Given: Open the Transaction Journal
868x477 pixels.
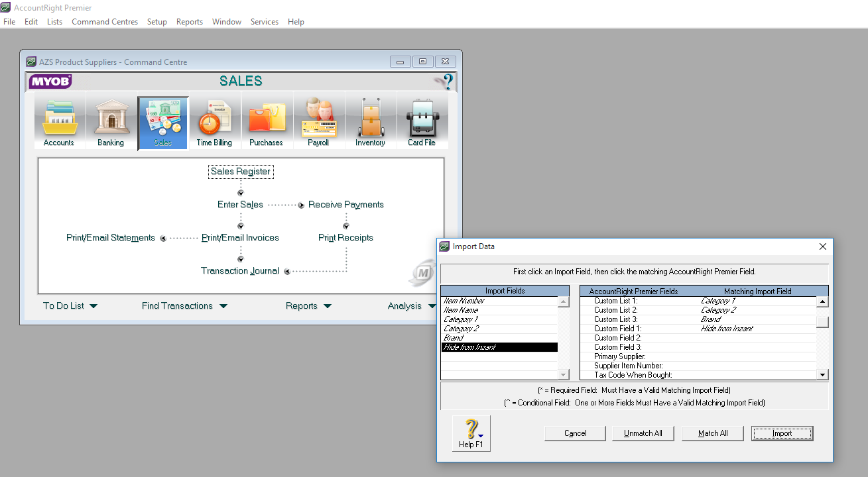Looking at the screenshot, I should click(x=240, y=271).
